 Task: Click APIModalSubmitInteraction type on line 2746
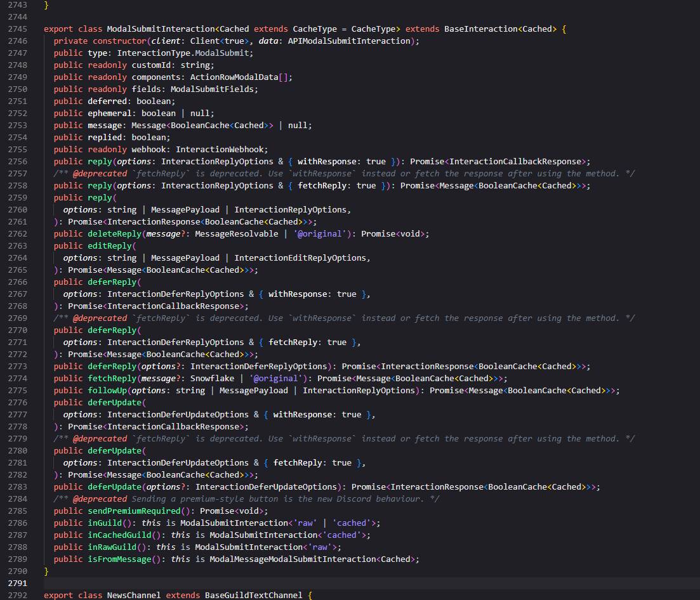349,41
